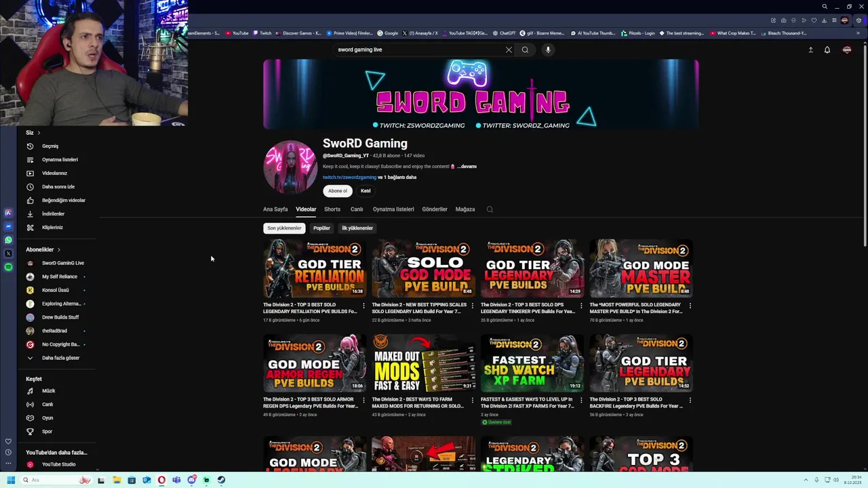This screenshot has height=488, width=868.
Task: Open the God Mode Master PVE Build thumbnail
Action: pyautogui.click(x=641, y=268)
